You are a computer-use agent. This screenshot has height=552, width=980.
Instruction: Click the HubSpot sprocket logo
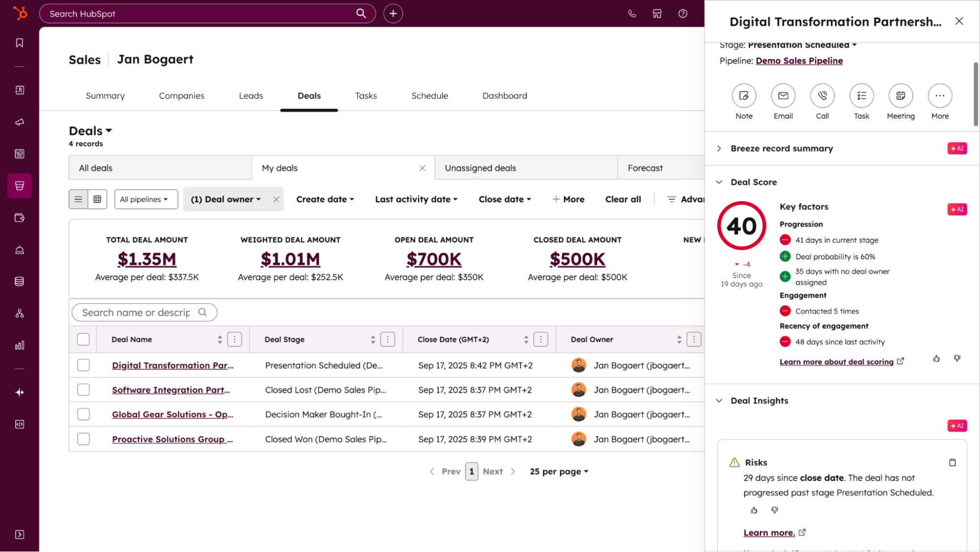click(x=20, y=13)
